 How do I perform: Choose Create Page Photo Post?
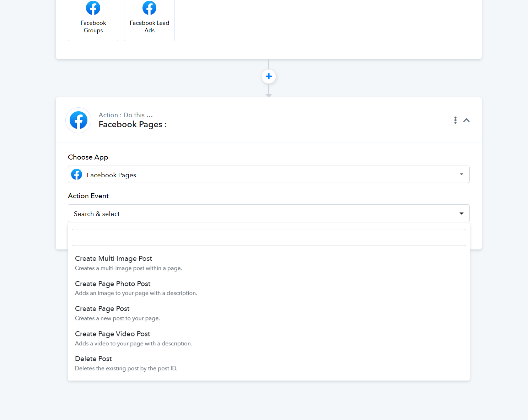[x=269, y=288]
